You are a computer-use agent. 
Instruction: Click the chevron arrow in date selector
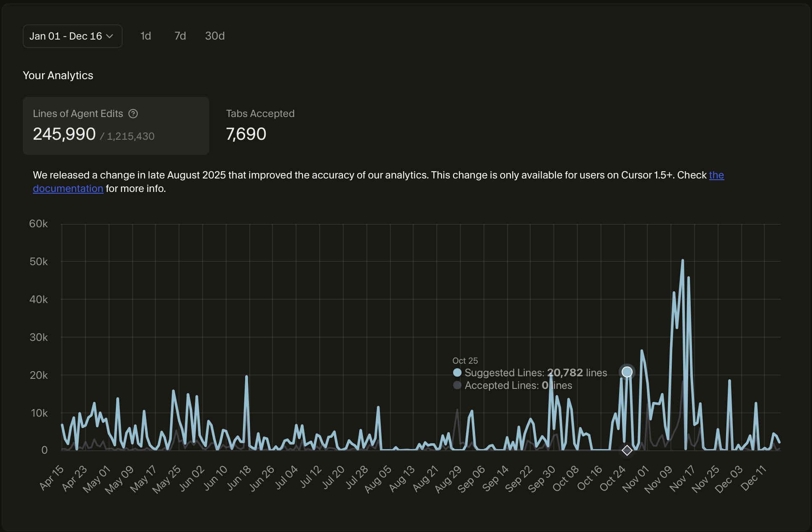point(110,36)
